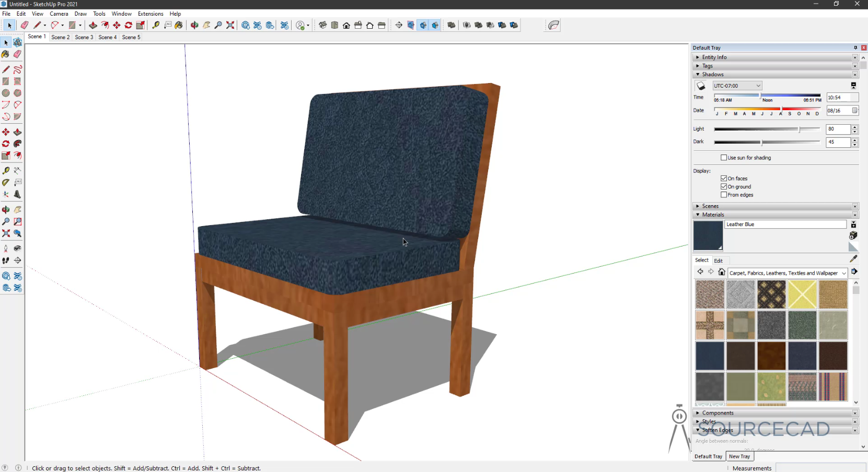
Task: Select the Push/Pull tool in top toolbar
Action: coord(93,25)
